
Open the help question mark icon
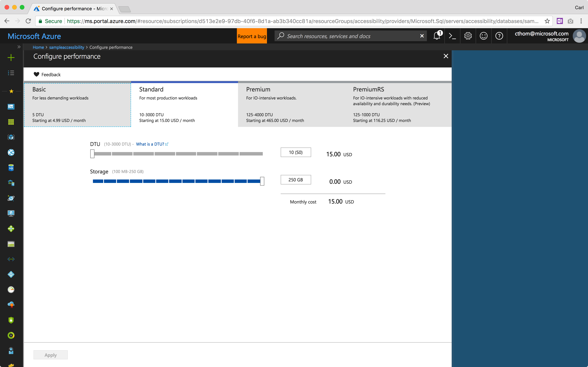[x=499, y=36]
